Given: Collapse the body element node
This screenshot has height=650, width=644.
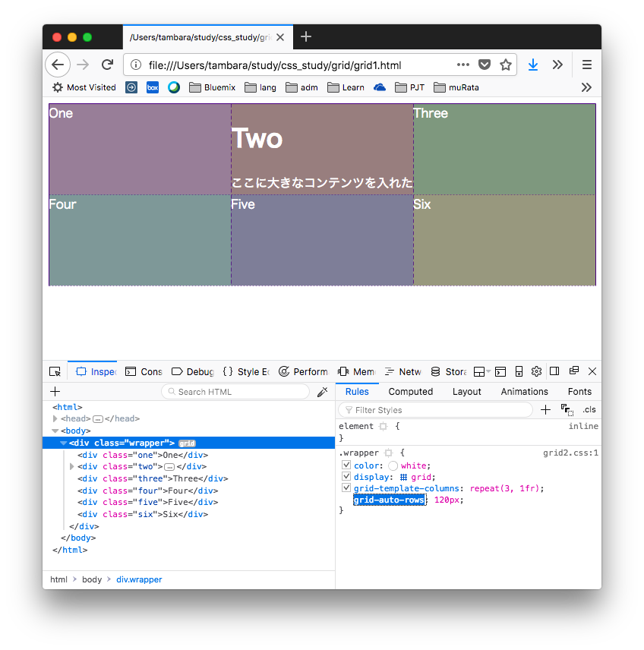Looking at the screenshot, I should [55, 431].
